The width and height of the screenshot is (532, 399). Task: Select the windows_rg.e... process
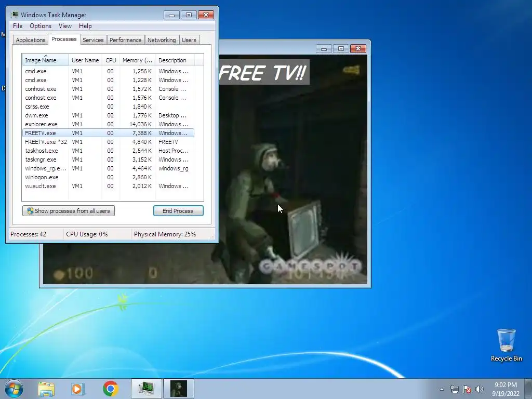pyautogui.click(x=108, y=168)
